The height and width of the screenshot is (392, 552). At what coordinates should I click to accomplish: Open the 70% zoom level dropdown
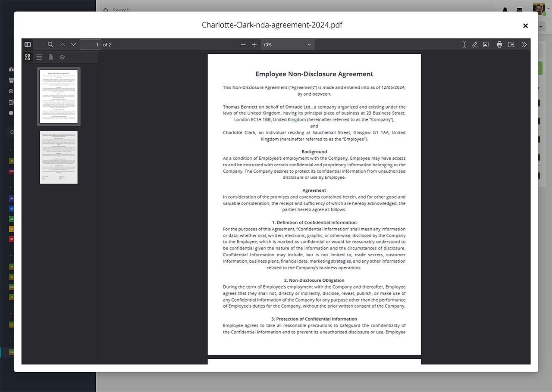click(288, 45)
